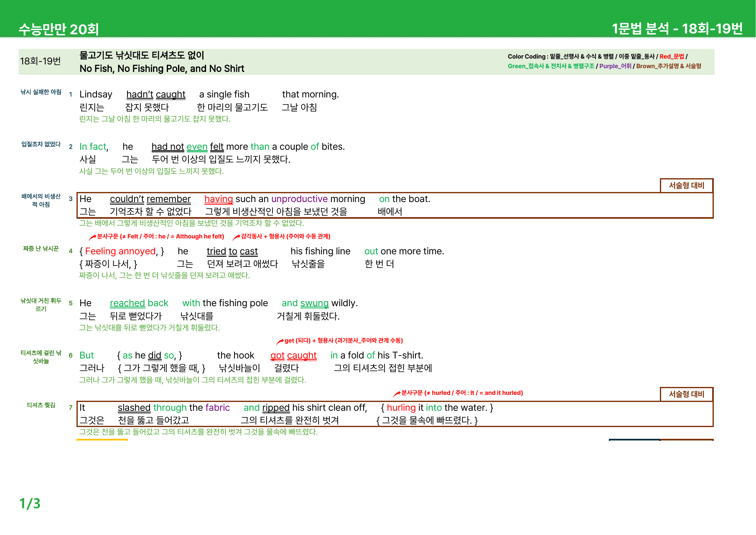Screen dimensions: 756x535
Task: Click the red underlined 'got caught' phrase
Action: click(293, 356)
